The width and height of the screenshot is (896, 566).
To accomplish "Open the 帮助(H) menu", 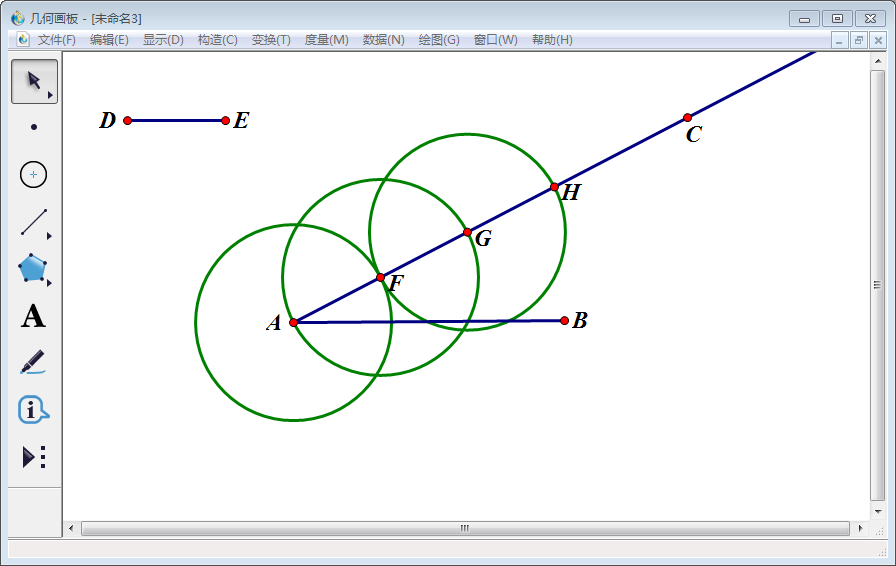I will (552, 40).
